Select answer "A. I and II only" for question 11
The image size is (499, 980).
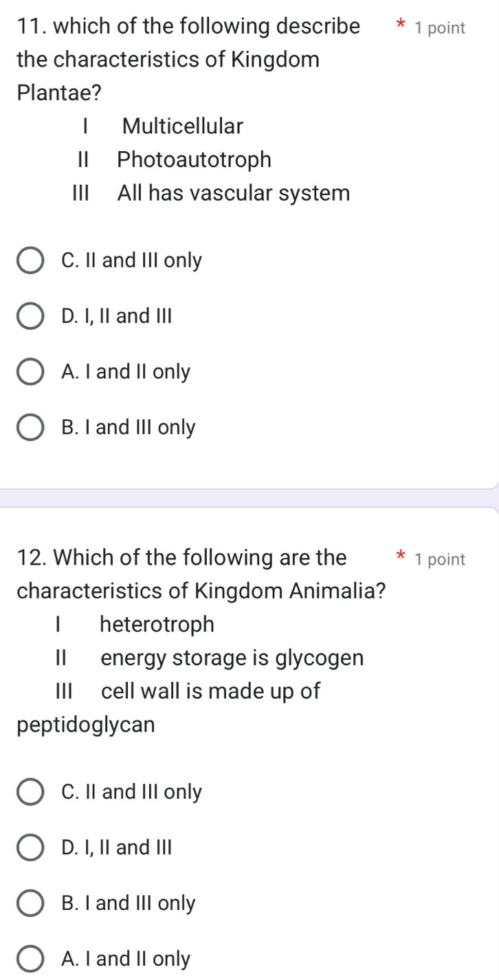click(x=30, y=372)
